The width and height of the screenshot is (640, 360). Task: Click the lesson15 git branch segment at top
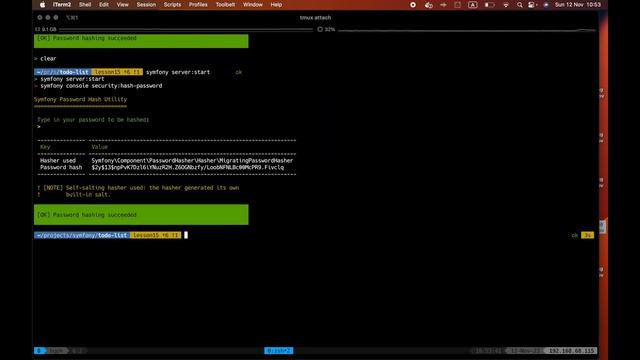tap(117, 72)
